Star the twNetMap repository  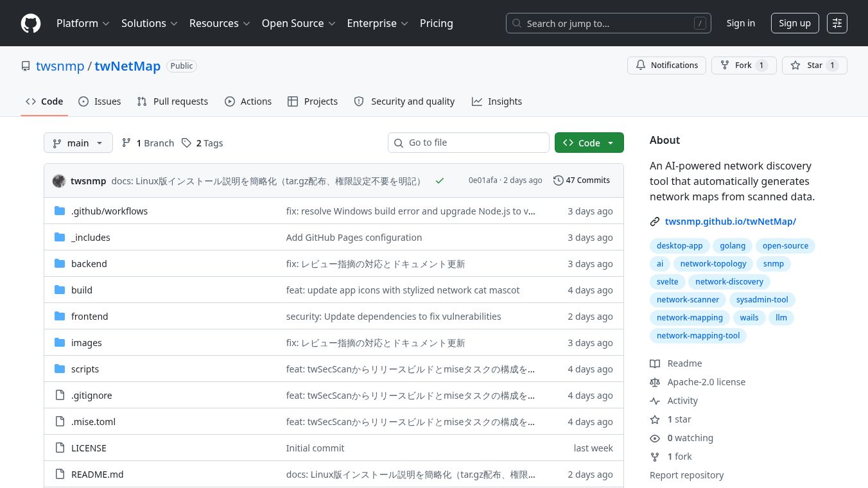tap(815, 65)
